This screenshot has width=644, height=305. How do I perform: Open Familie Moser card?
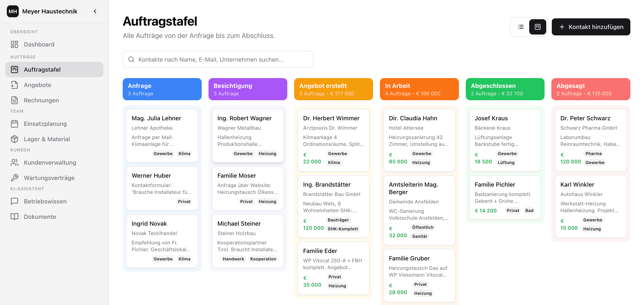[248, 188]
